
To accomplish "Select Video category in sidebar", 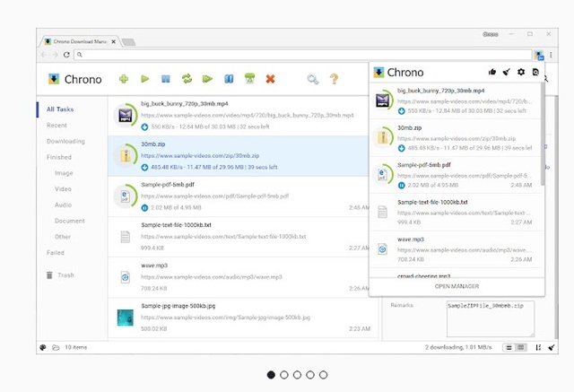I will coord(63,189).
